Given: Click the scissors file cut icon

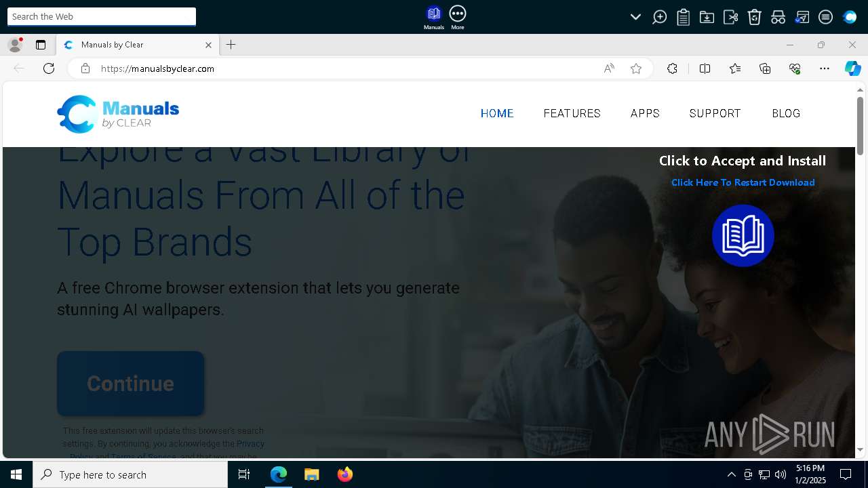Looking at the screenshot, I should pyautogui.click(x=730, y=17).
